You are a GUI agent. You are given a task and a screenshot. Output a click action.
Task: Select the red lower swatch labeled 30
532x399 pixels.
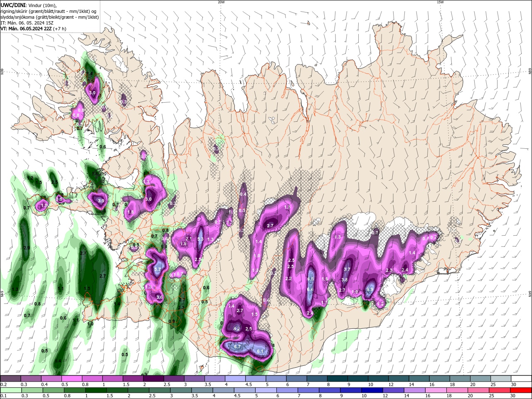(522, 390)
